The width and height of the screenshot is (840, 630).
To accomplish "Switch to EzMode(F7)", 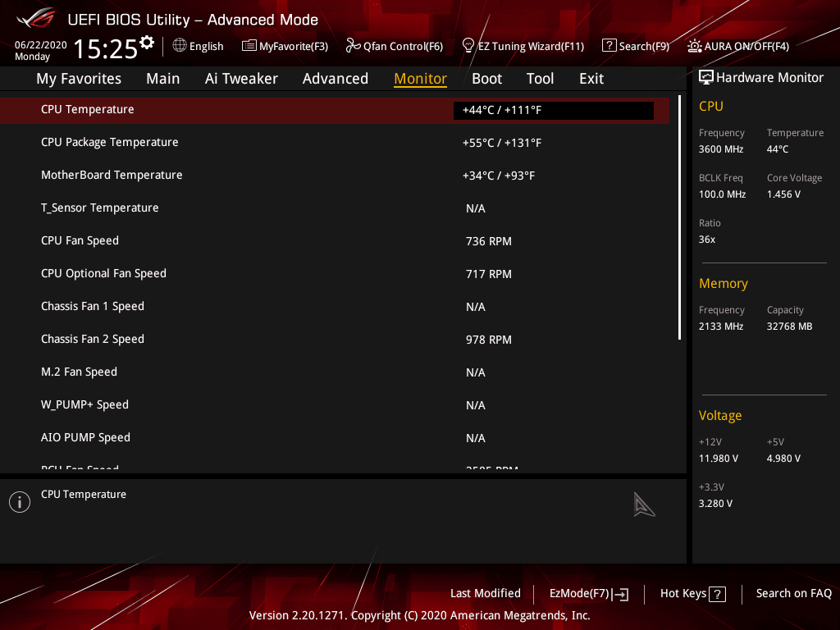I will pyautogui.click(x=589, y=594).
